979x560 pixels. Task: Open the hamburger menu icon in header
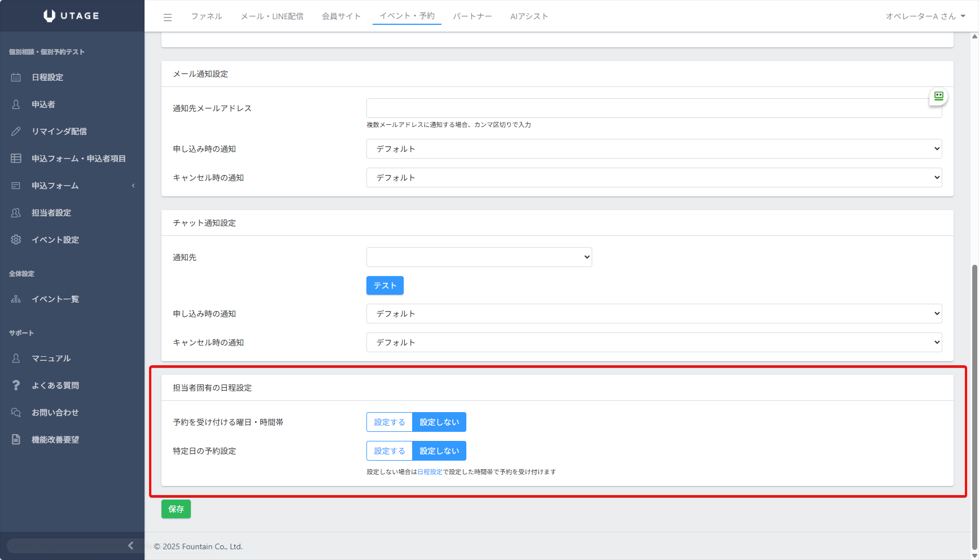point(168,17)
